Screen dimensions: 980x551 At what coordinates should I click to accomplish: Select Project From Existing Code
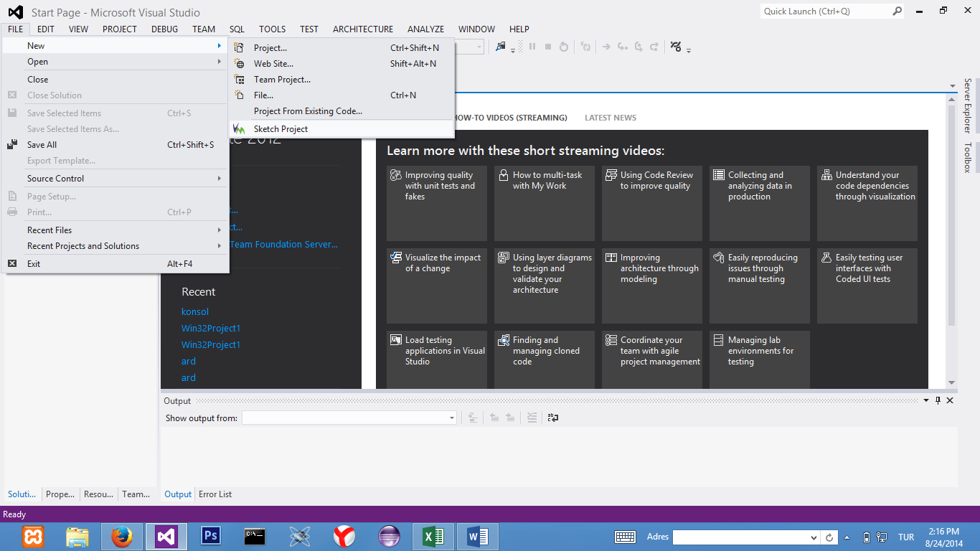tap(341, 111)
